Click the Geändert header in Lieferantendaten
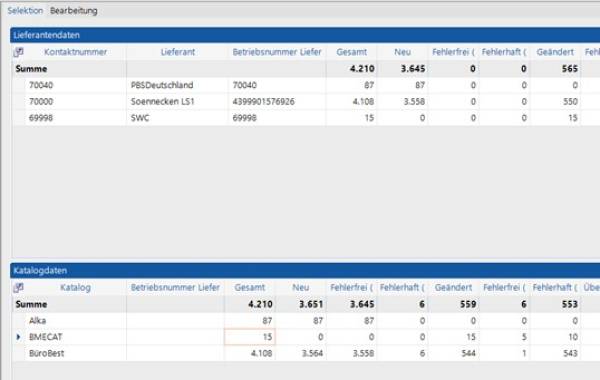Image resolution: width=600 pixels, height=380 pixels. (x=555, y=52)
